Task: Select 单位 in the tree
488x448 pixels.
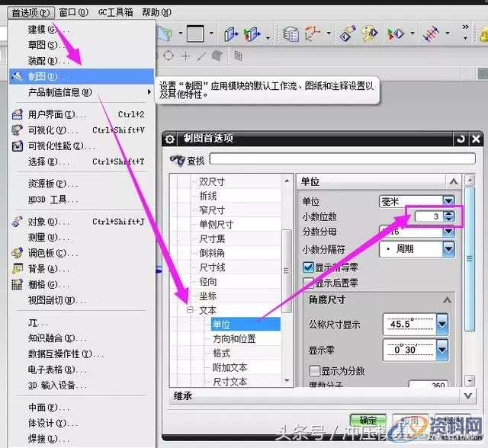Action: [246, 325]
